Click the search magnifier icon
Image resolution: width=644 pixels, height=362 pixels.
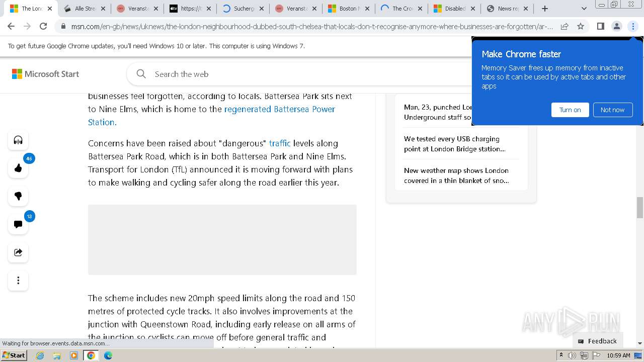tap(141, 74)
